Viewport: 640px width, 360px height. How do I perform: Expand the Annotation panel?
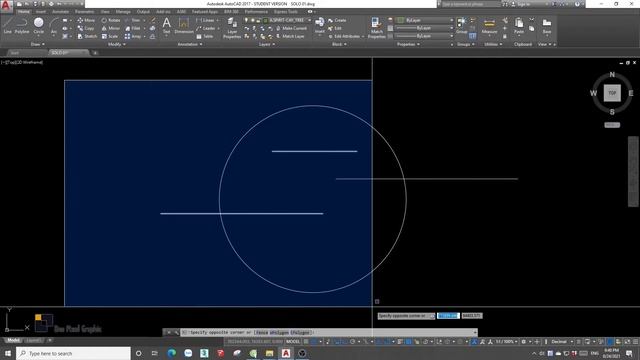pyautogui.click(x=190, y=44)
